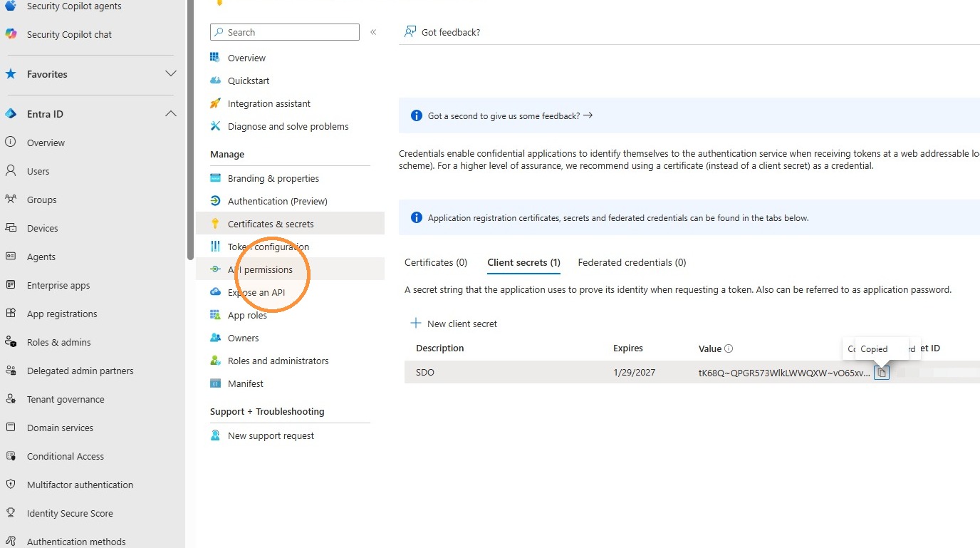
Task: Click the Manifest icon
Action: (x=215, y=383)
